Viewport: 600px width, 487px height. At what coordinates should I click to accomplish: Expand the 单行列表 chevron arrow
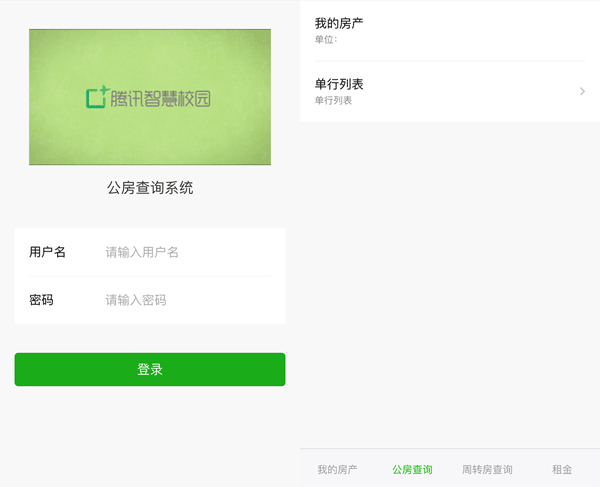pyautogui.click(x=582, y=92)
